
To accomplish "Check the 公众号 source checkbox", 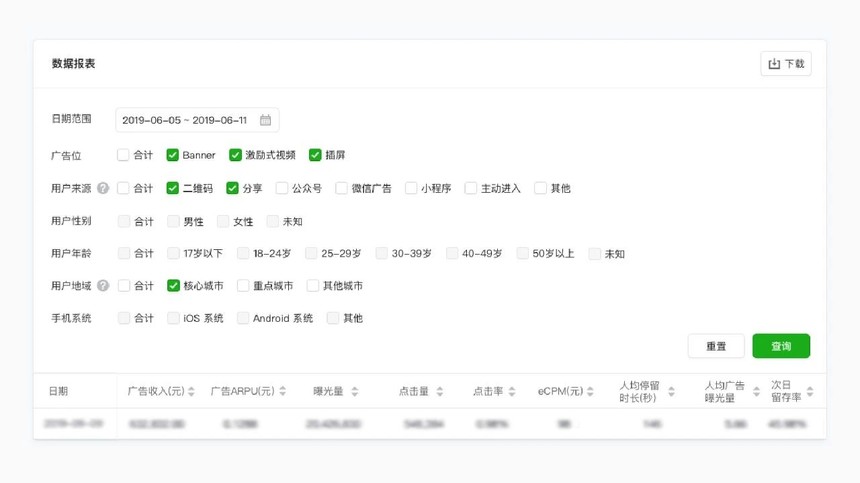I will 282,188.
